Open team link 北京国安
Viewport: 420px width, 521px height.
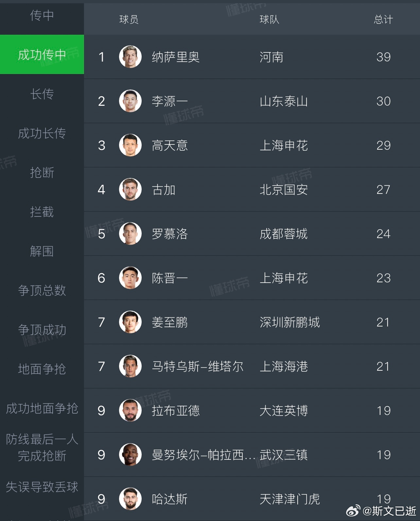(284, 190)
